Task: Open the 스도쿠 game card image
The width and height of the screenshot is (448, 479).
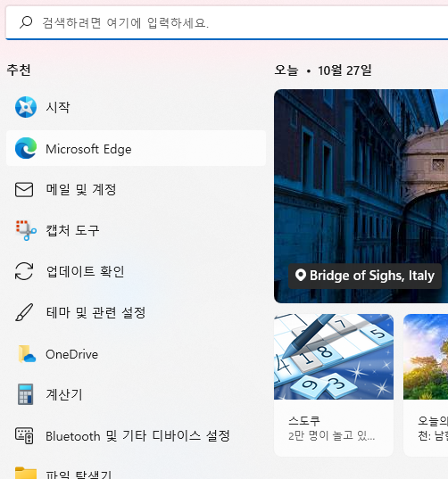Action: click(334, 357)
